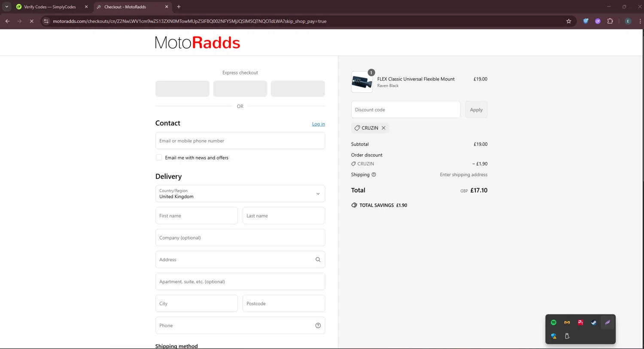Follow the Log in link
Viewport: 644px width, 349px height.
(x=319, y=124)
